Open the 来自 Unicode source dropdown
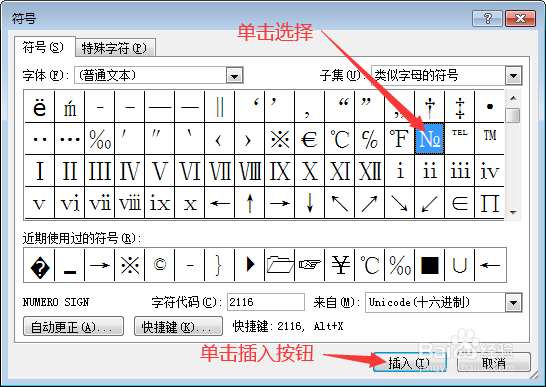Viewport: 546px width, 387px height. coord(513,302)
